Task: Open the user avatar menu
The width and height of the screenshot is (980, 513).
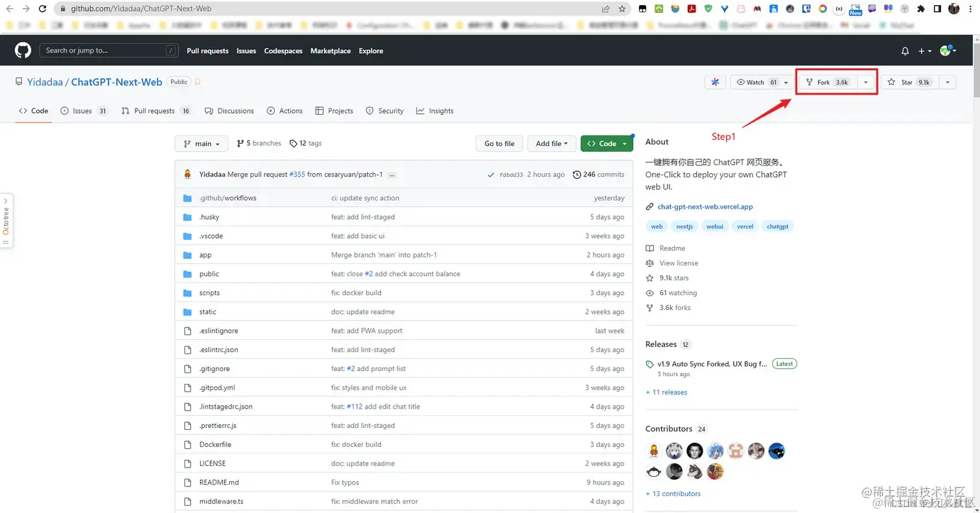Action: tap(948, 51)
